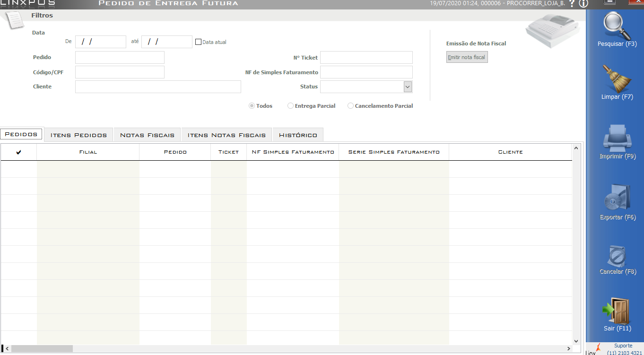Switch to the Pedidos tab
Viewport: 644px width, 355px height.
click(21, 134)
